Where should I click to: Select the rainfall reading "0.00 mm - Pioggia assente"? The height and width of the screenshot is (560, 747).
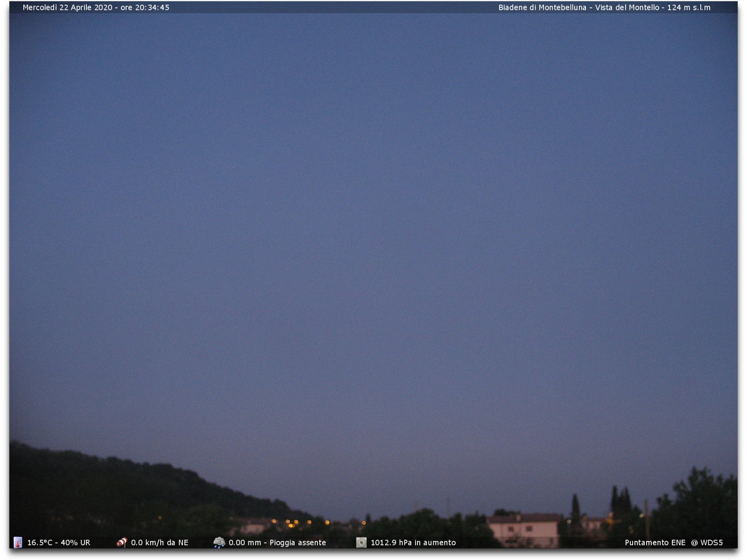pyautogui.click(x=277, y=543)
